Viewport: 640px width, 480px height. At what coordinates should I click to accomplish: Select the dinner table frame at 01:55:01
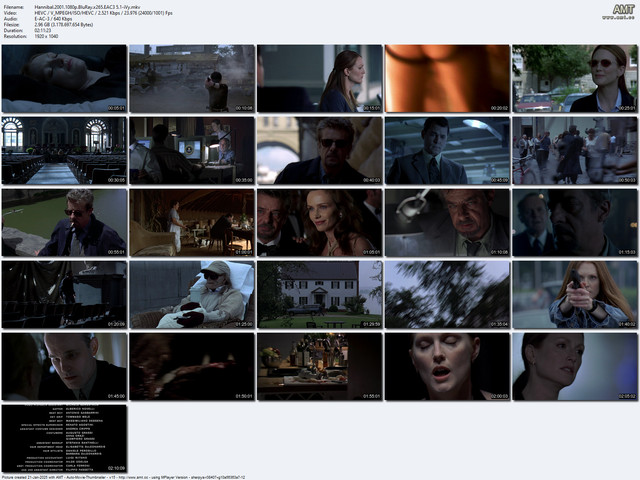(x=320, y=367)
